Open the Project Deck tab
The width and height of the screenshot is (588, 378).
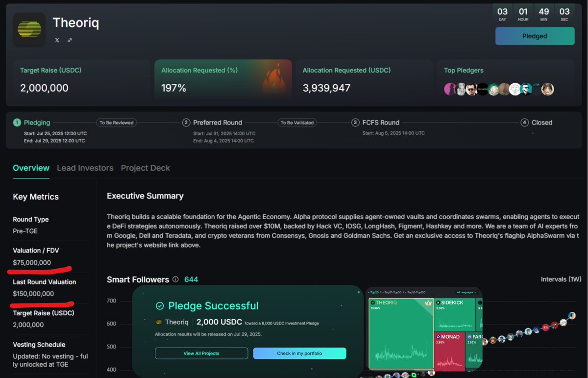pyautogui.click(x=146, y=168)
